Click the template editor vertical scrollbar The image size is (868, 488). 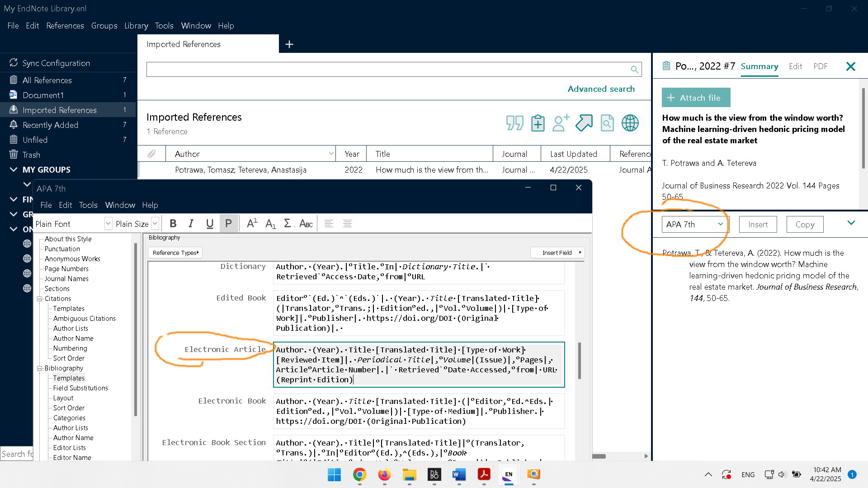580,361
